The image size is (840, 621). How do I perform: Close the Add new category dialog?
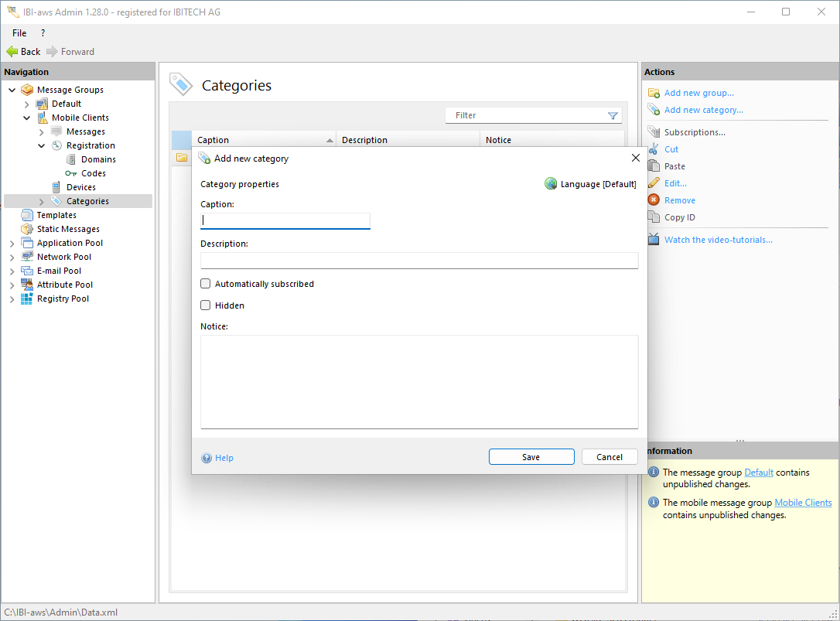click(636, 158)
